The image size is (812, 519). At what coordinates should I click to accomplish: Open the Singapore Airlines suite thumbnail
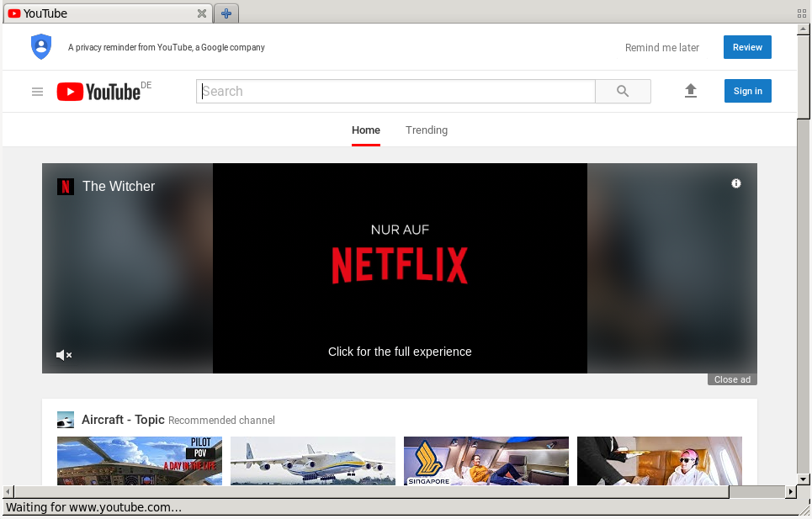tap(486, 460)
